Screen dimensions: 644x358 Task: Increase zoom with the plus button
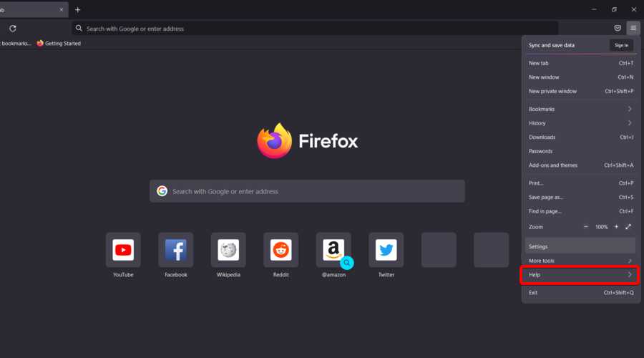pos(616,227)
